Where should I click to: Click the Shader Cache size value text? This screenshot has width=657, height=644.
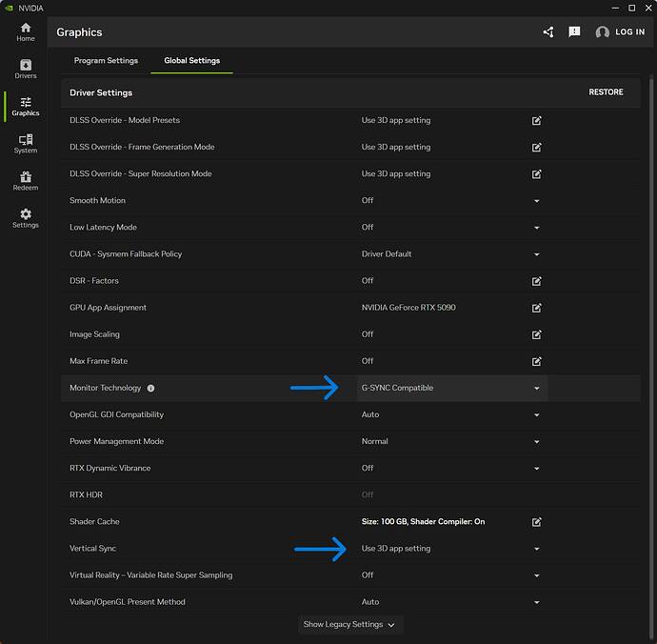pos(423,521)
